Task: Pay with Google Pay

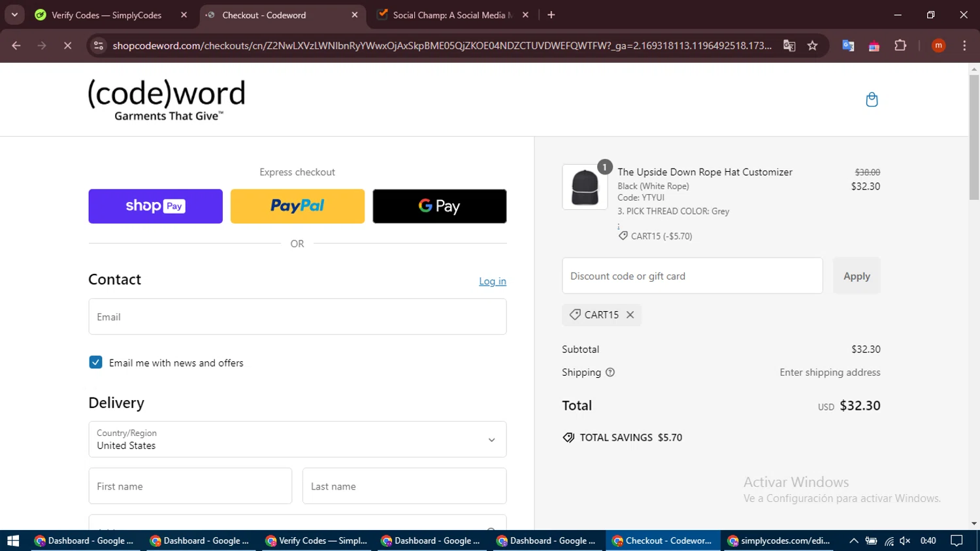Action: pos(440,206)
